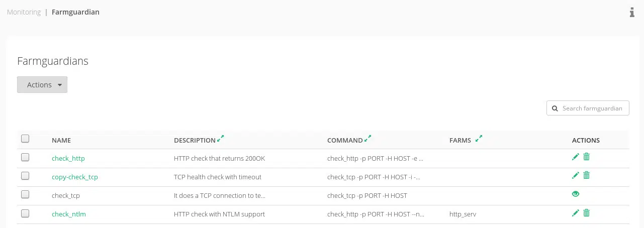Expand the Farms column

click(479, 139)
